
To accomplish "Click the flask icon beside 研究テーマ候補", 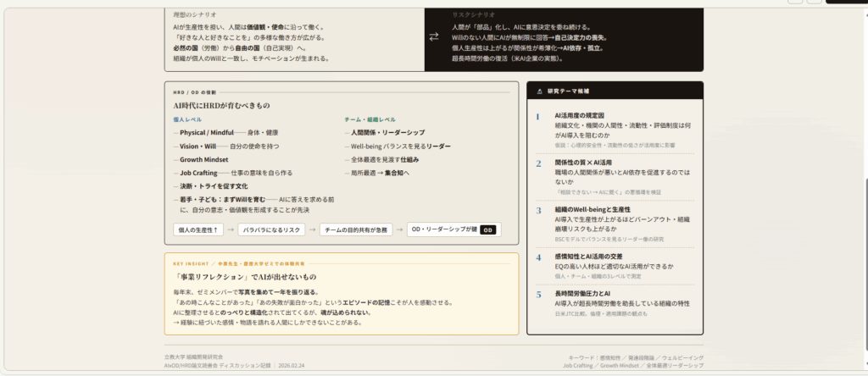I will coord(538,90).
